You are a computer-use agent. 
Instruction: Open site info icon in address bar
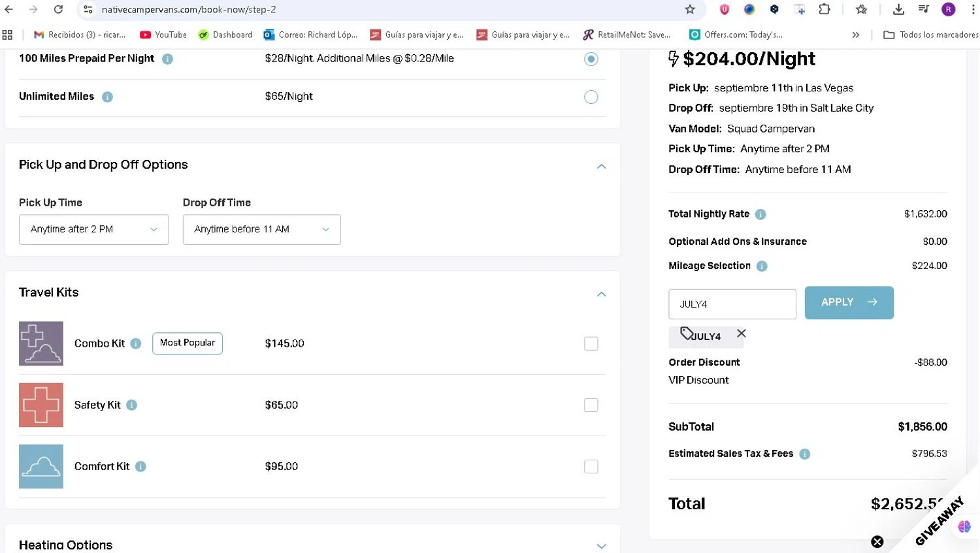tap(88, 9)
